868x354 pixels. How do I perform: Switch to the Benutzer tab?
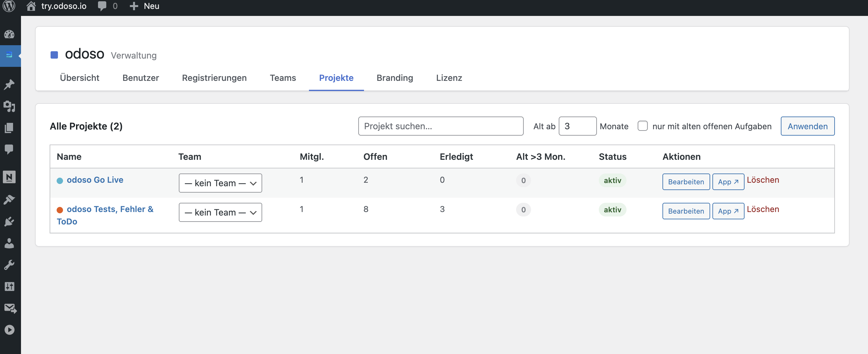[141, 78]
